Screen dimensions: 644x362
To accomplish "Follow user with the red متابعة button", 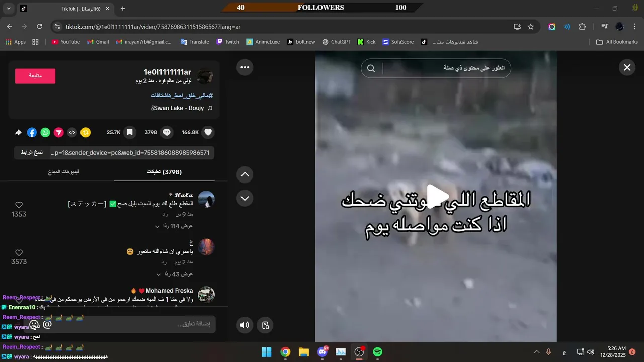I will 35,76.
